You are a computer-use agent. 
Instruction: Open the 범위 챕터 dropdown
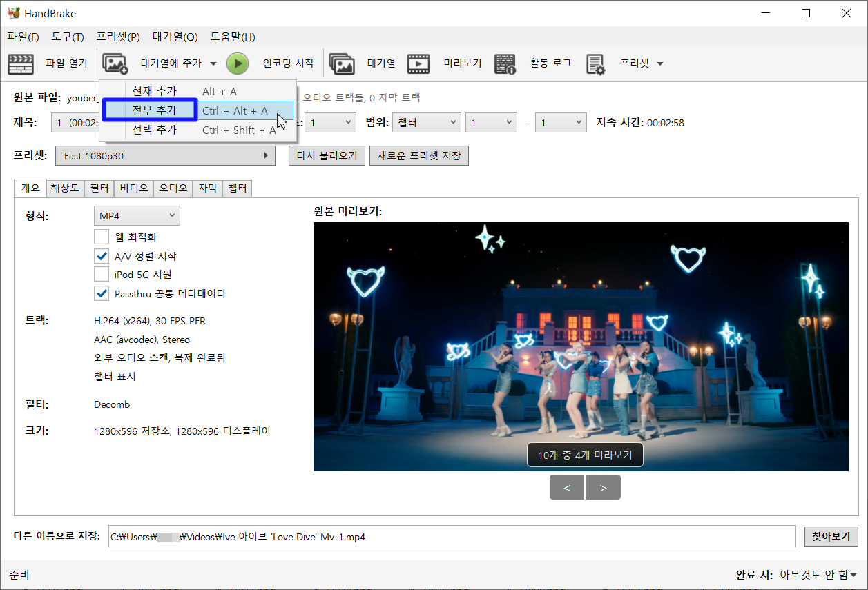426,123
